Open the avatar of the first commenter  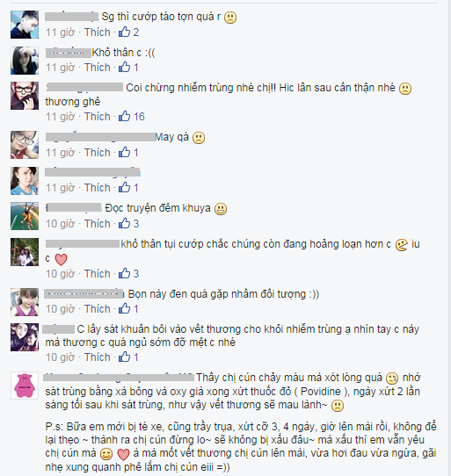click(x=25, y=25)
